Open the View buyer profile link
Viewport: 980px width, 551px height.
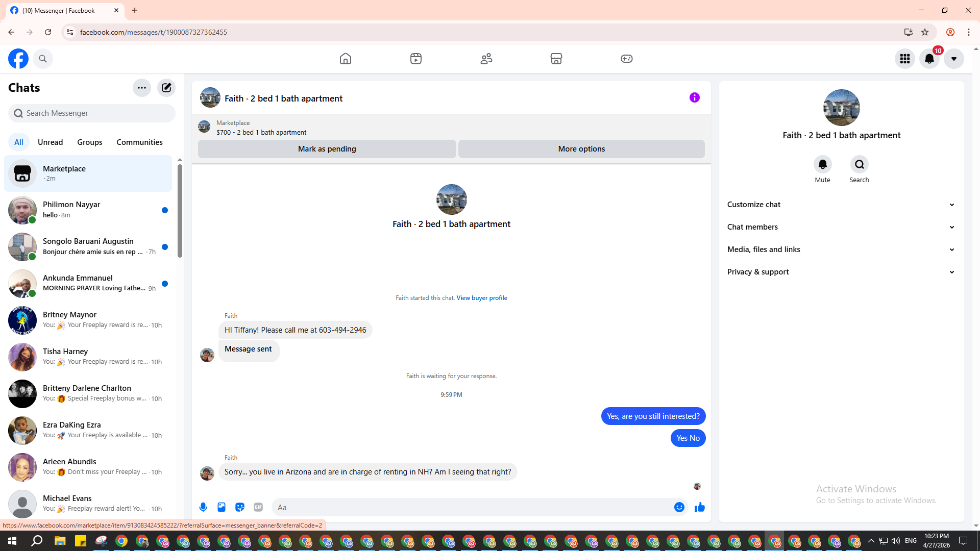tap(482, 298)
